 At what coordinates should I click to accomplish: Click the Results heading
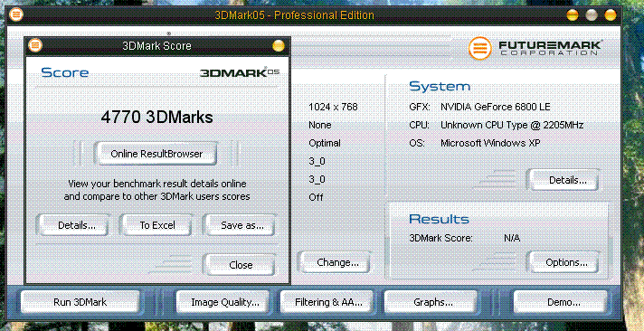(x=439, y=219)
